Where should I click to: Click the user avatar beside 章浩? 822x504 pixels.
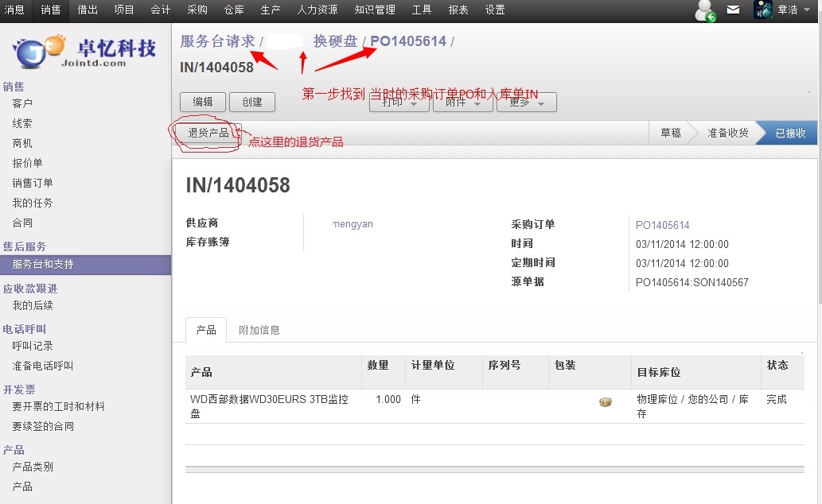click(764, 10)
